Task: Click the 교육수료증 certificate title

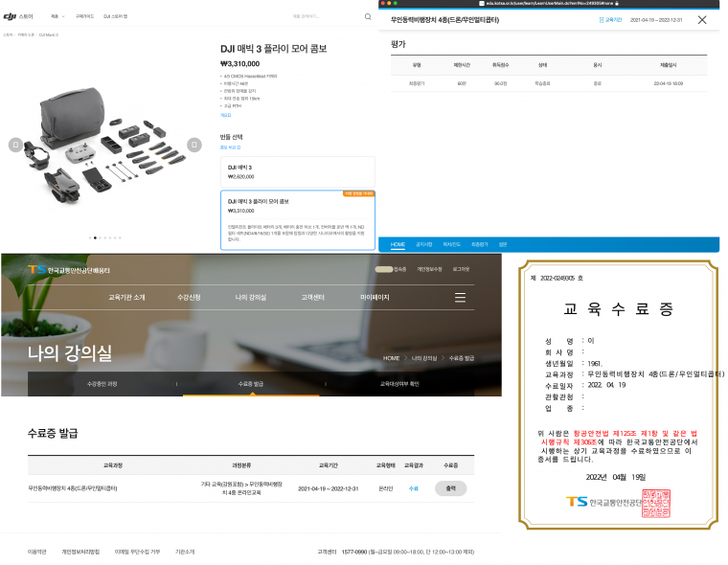Action: (619, 309)
